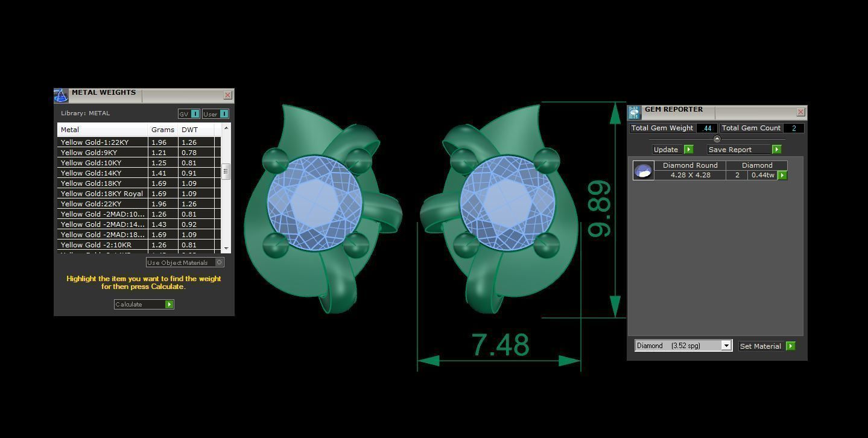Click the Metal Weights panel icon
The width and height of the screenshot is (868, 438).
tap(61, 95)
